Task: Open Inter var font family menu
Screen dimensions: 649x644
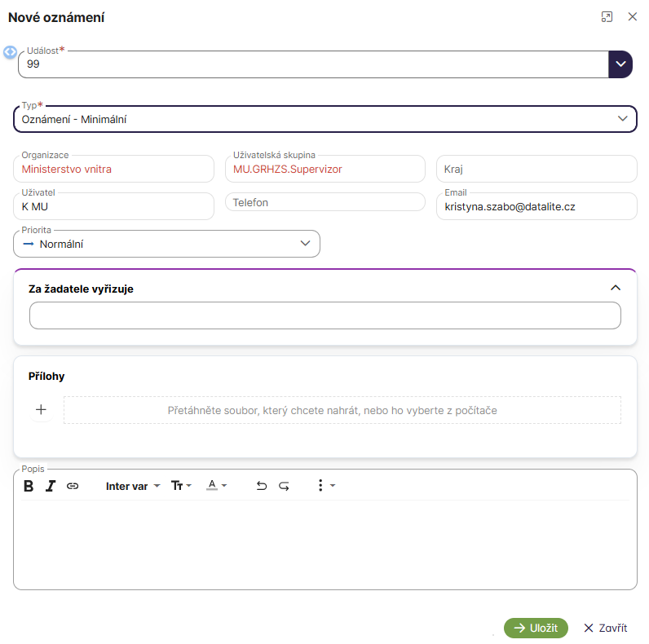Action: 133,486
